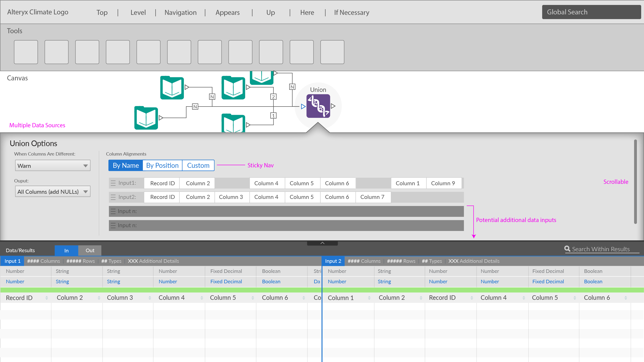Click the Search Within Results magnifier icon
The image size is (644, 362).
567,249
